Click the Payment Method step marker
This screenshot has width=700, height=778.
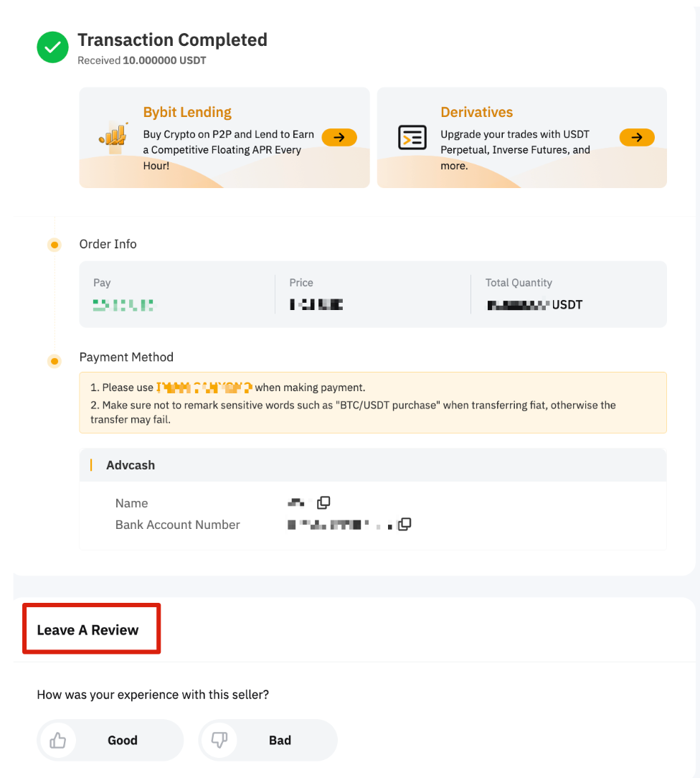click(x=54, y=360)
